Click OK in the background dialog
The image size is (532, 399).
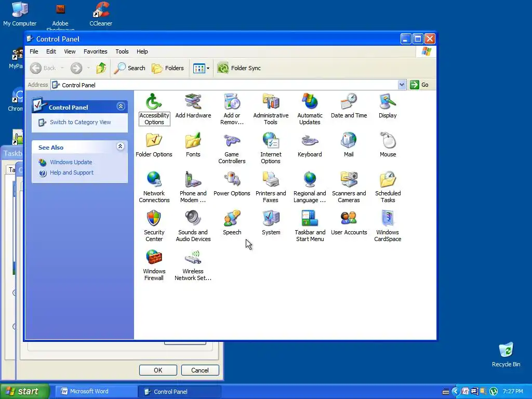click(x=158, y=370)
